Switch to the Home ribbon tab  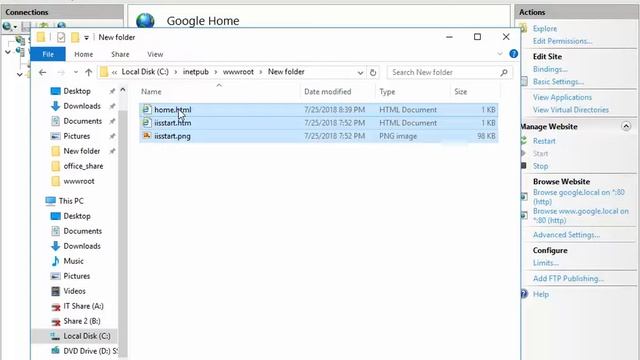click(x=84, y=54)
